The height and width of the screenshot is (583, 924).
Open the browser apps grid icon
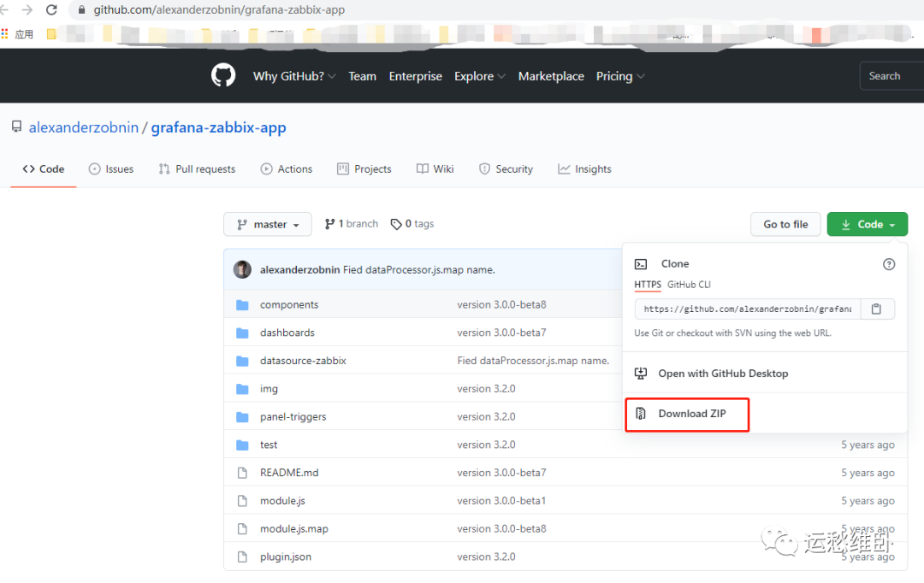[x=5, y=33]
